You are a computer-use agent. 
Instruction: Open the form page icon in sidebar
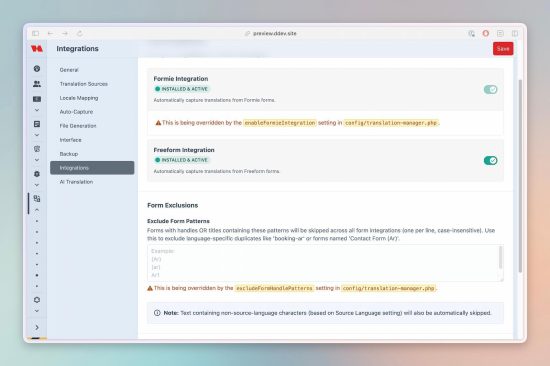tap(37, 124)
